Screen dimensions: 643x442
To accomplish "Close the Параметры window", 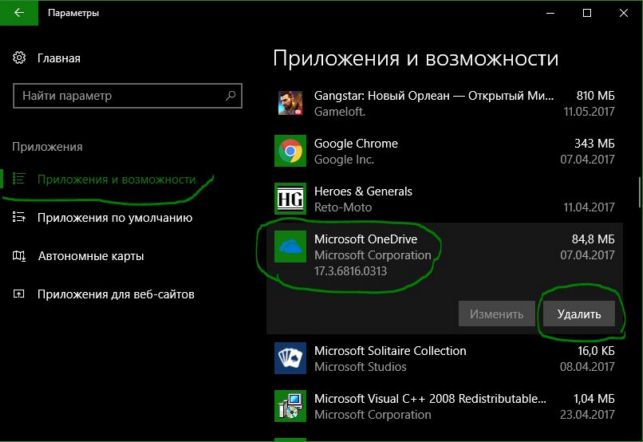I will coord(623,13).
